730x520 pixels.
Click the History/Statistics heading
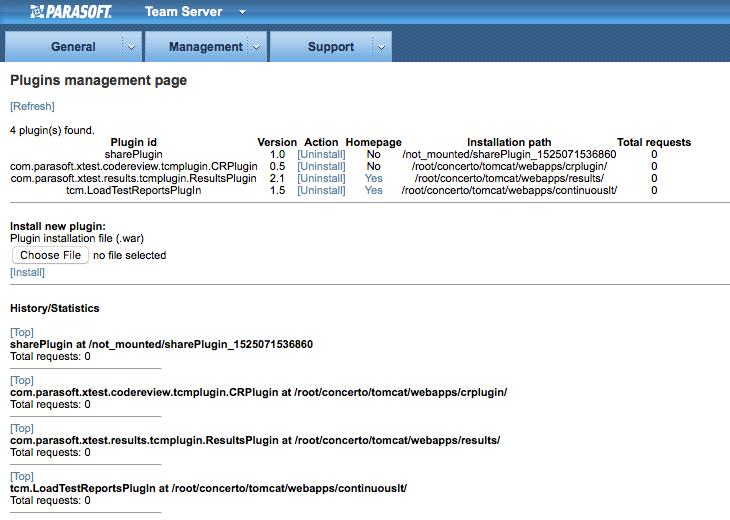coord(54,308)
